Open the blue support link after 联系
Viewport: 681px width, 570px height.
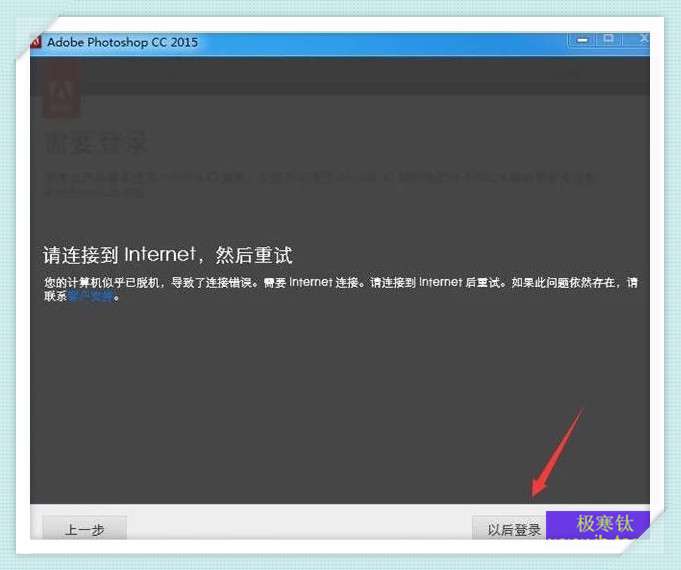pos(92,297)
